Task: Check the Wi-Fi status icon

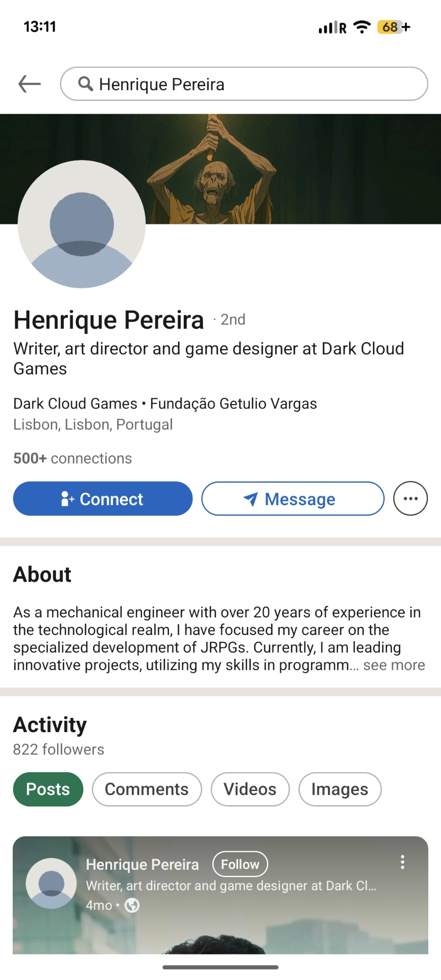Action: pos(362,27)
